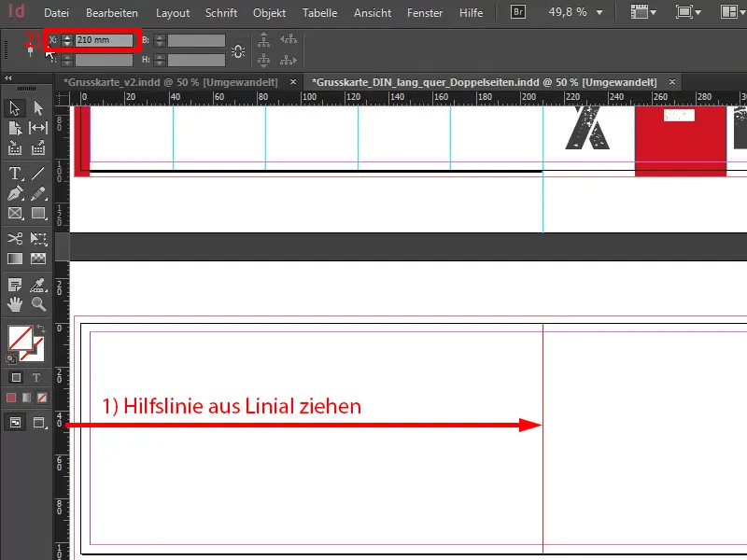
Task: Open the Datei menu
Action: (x=56, y=13)
